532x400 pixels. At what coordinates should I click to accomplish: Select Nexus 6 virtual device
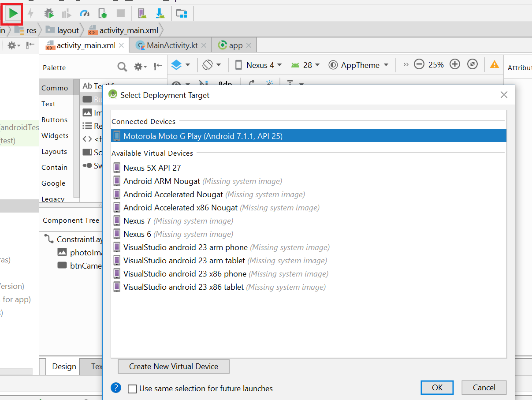tap(309, 234)
